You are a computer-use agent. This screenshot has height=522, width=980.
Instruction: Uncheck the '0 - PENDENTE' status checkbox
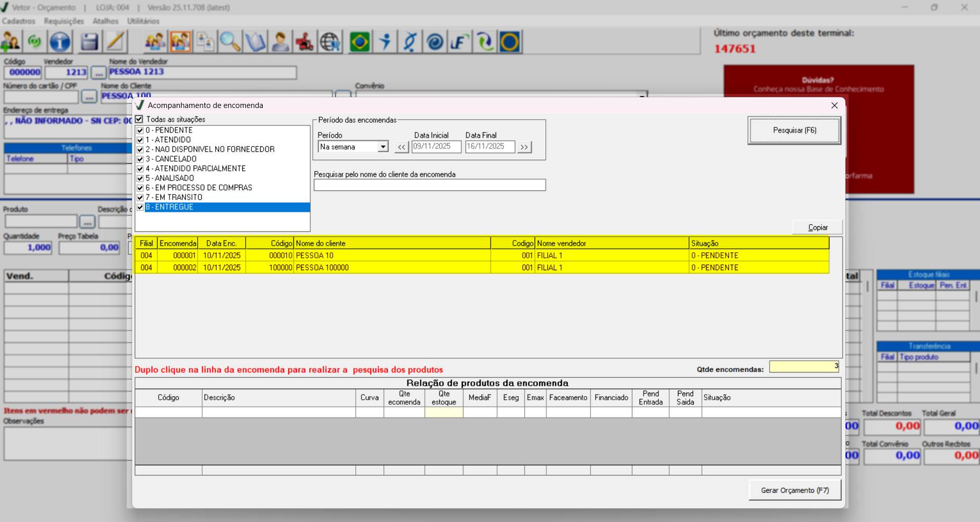tap(140, 130)
